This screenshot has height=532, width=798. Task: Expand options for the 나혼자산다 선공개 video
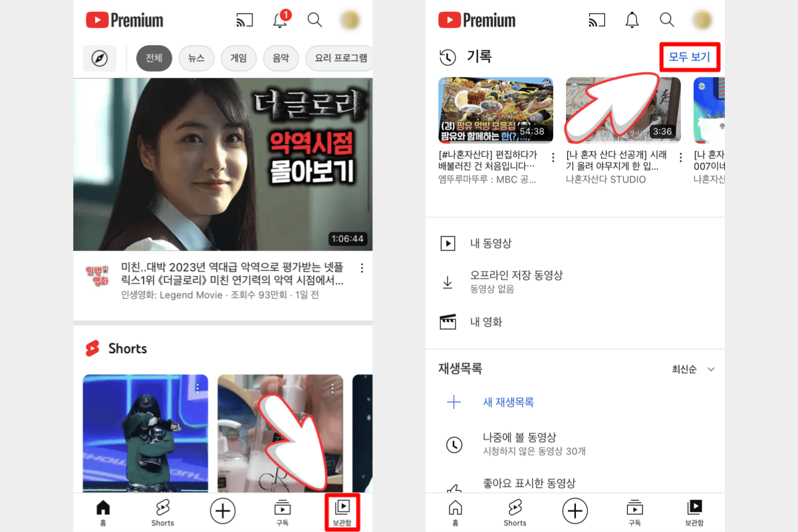680,157
